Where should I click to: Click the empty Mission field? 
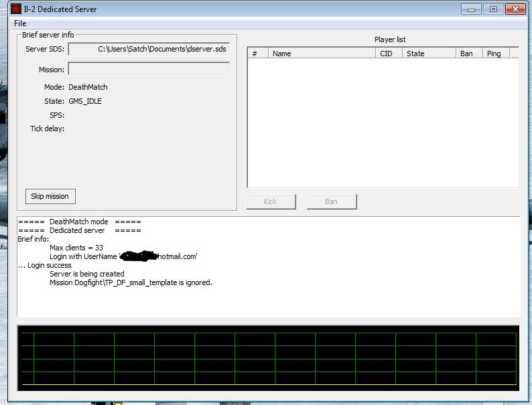tap(149, 69)
